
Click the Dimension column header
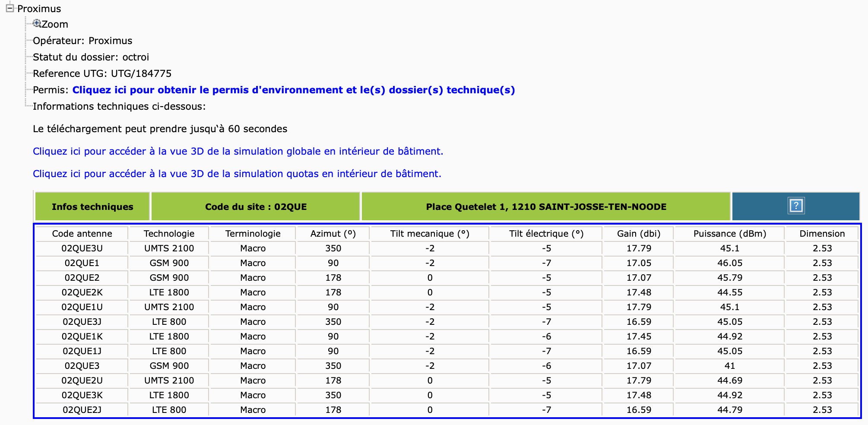click(822, 234)
